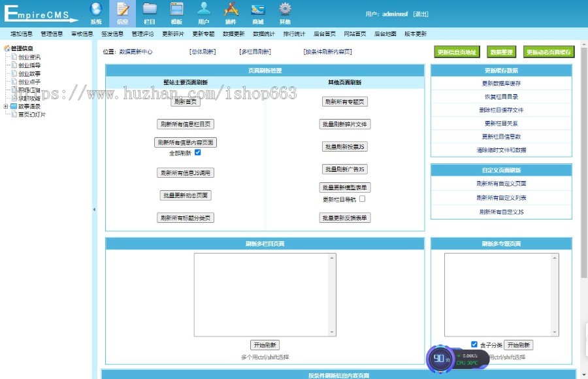The width and height of the screenshot is (588, 379).
Task: Click the up arrow of the 刷新多专题页面 listbox
Action: click(555, 258)
